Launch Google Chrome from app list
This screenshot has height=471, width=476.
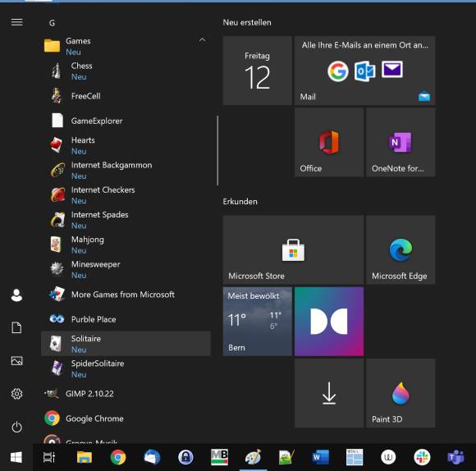126,418
